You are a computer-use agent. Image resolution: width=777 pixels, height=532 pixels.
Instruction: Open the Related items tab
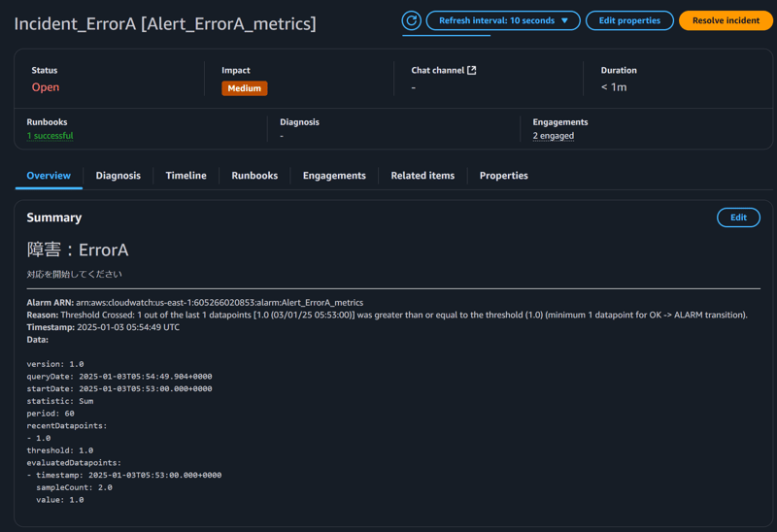(422, 176)
